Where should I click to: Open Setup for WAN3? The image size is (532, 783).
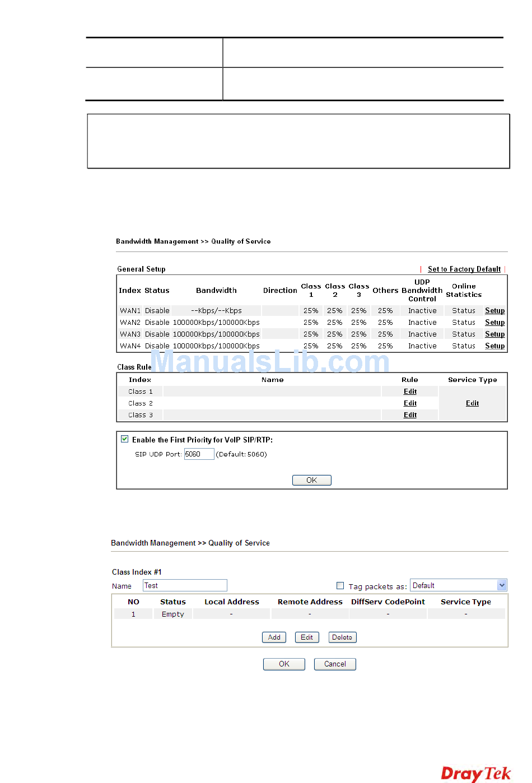tap(494, 334)
